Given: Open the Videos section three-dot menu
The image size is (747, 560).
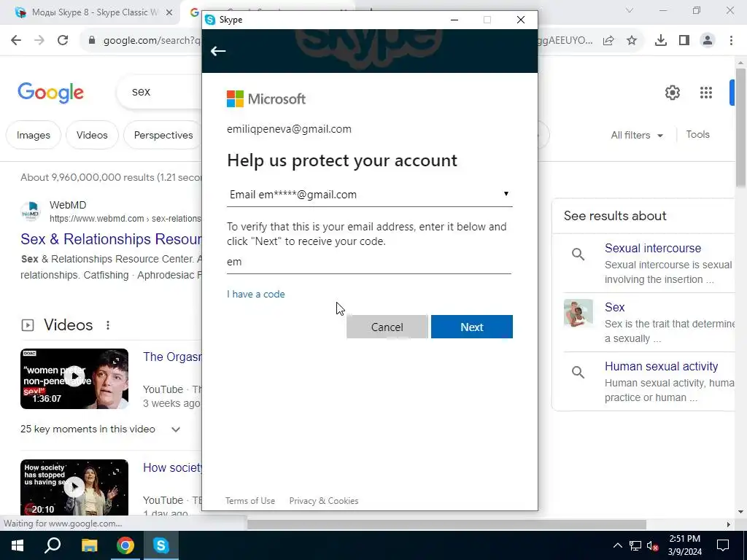Looking at the screenshot, I should click(x=108, y=325).
